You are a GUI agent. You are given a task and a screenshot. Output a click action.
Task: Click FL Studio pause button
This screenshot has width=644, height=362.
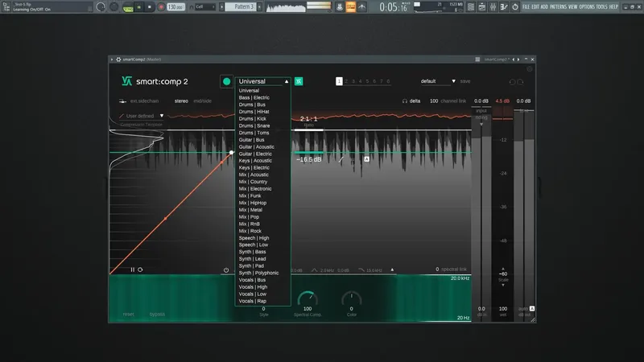[x=139, y=7]
